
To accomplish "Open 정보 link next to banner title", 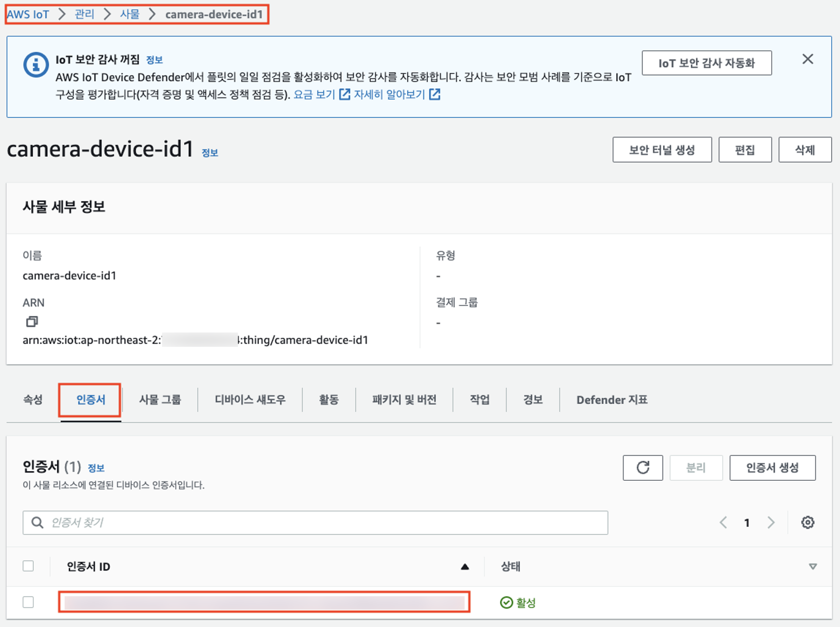I will [154, 60].
